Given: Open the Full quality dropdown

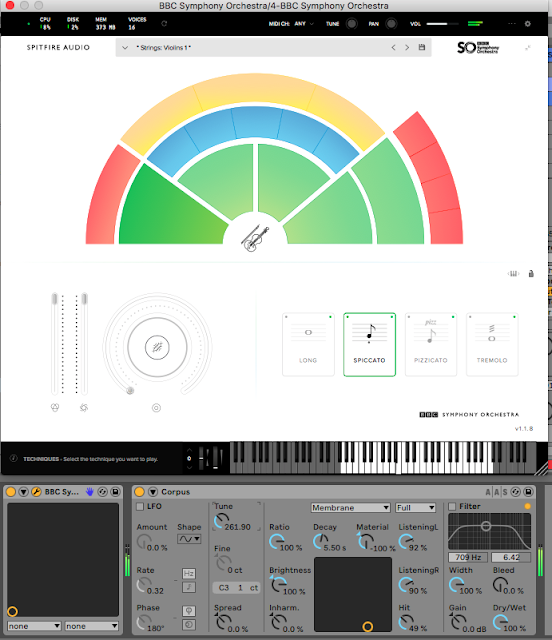Looking at the screenshot, I should pyautogui.click(x=416, y=507).
